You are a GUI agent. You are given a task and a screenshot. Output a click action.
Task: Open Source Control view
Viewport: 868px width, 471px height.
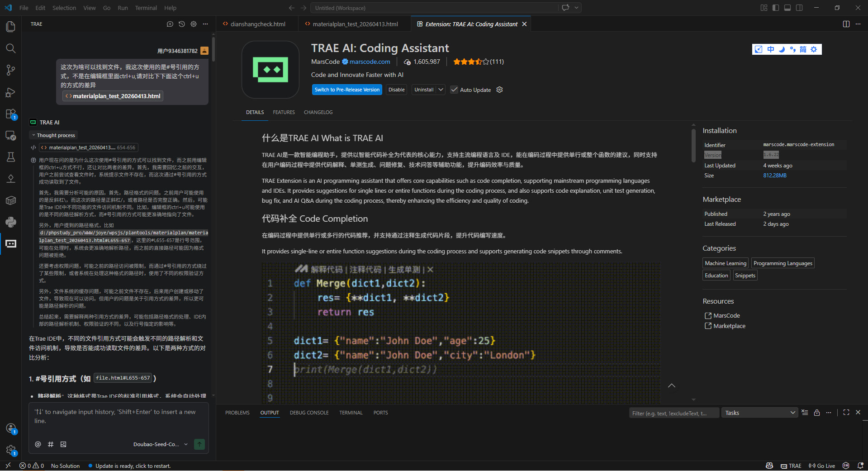click(11, 70)
